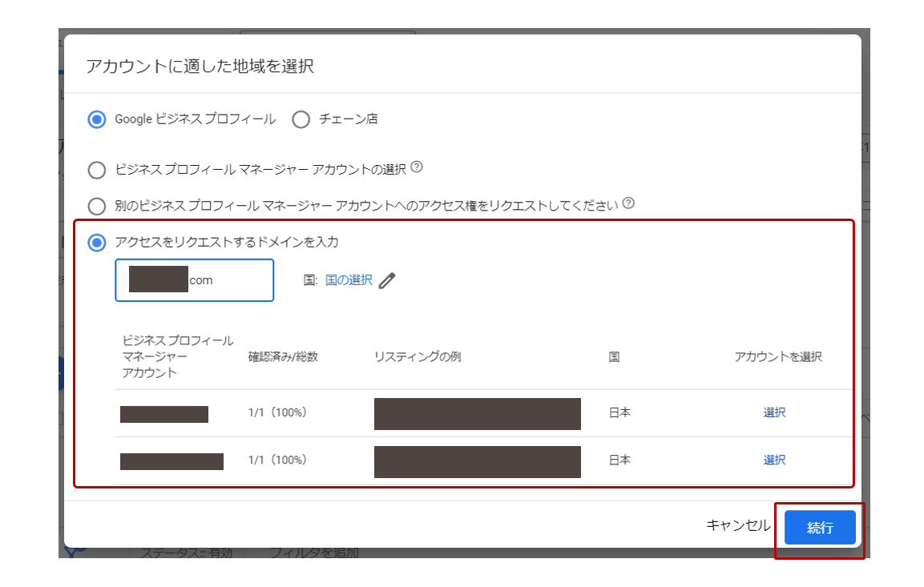
Task: Click the second listing example thumbnail
Action: [476, 461]
